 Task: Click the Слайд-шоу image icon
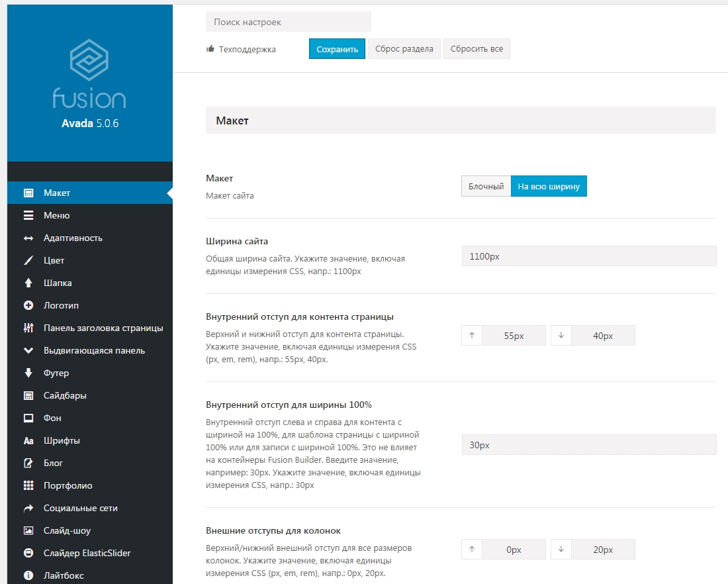point(28,530)
